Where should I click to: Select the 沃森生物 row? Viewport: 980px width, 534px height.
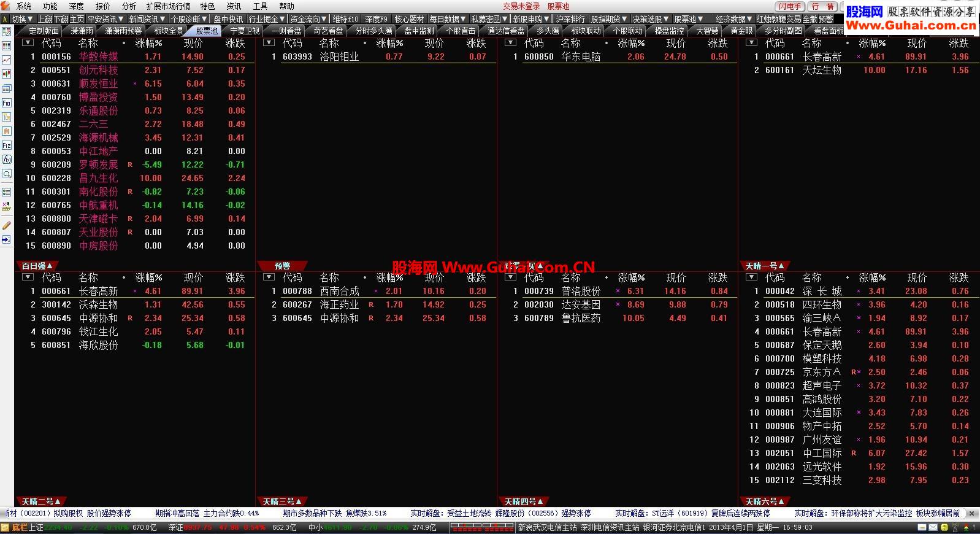135,304
